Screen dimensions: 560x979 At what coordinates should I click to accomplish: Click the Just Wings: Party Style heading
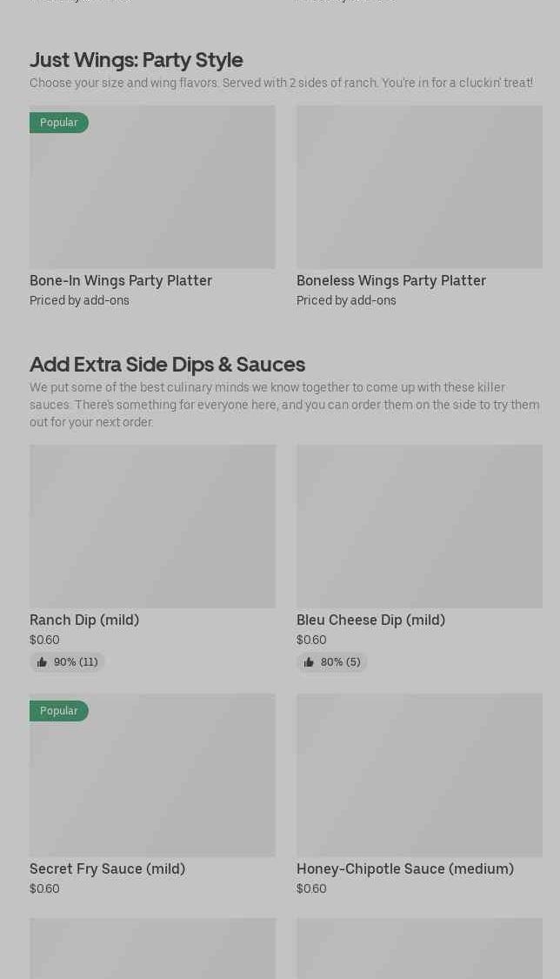coord(137,59)
